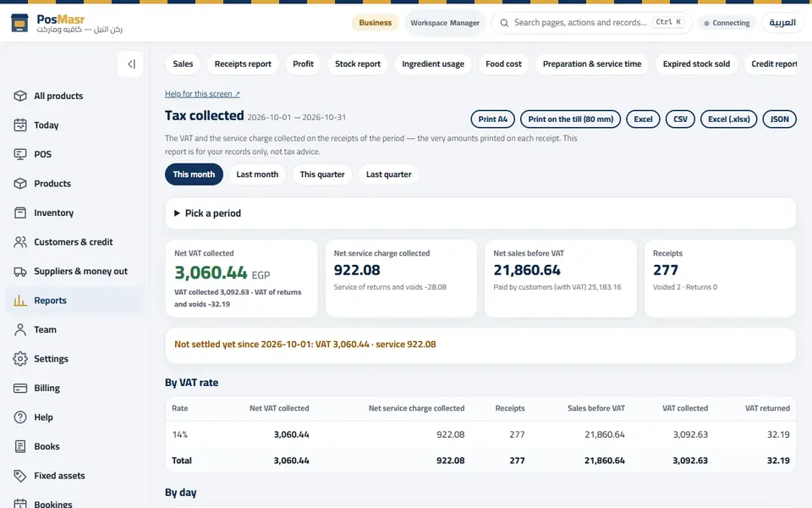Click the Settings gear icon
This screenshot has height=508, width=812.
click(20, 359)
